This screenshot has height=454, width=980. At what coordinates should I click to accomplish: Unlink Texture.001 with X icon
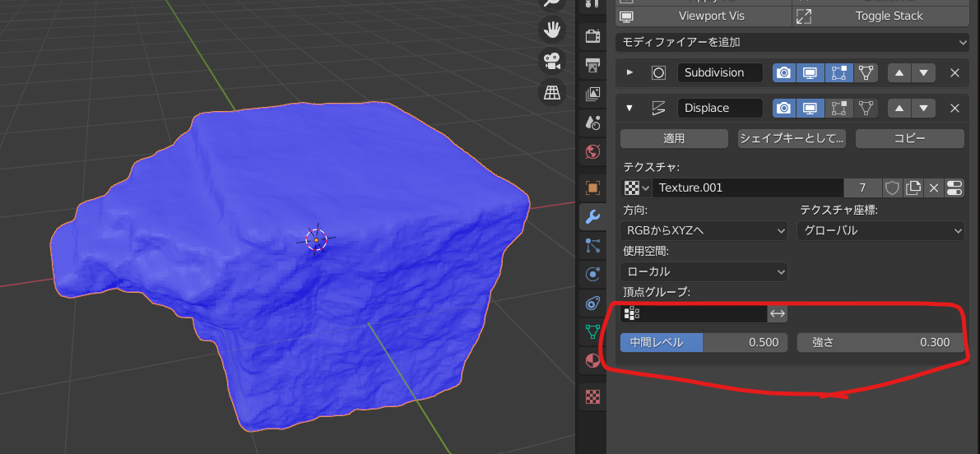(934, 188)
